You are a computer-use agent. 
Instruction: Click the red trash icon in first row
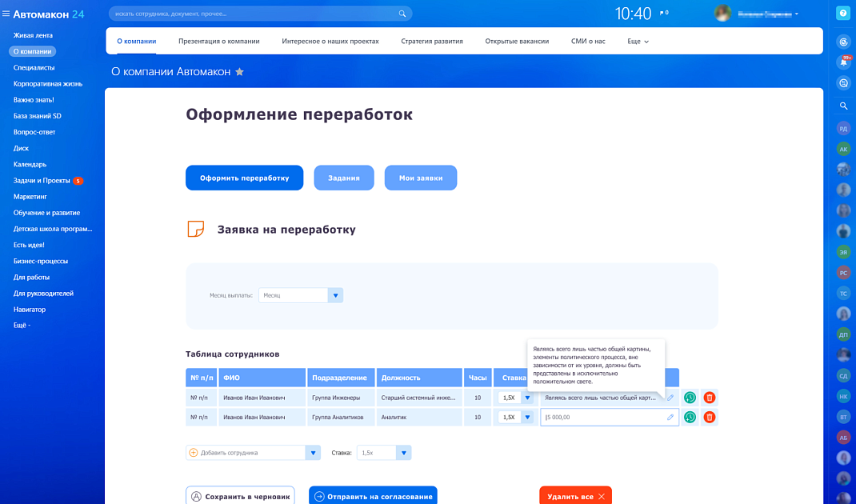[709, 398]
